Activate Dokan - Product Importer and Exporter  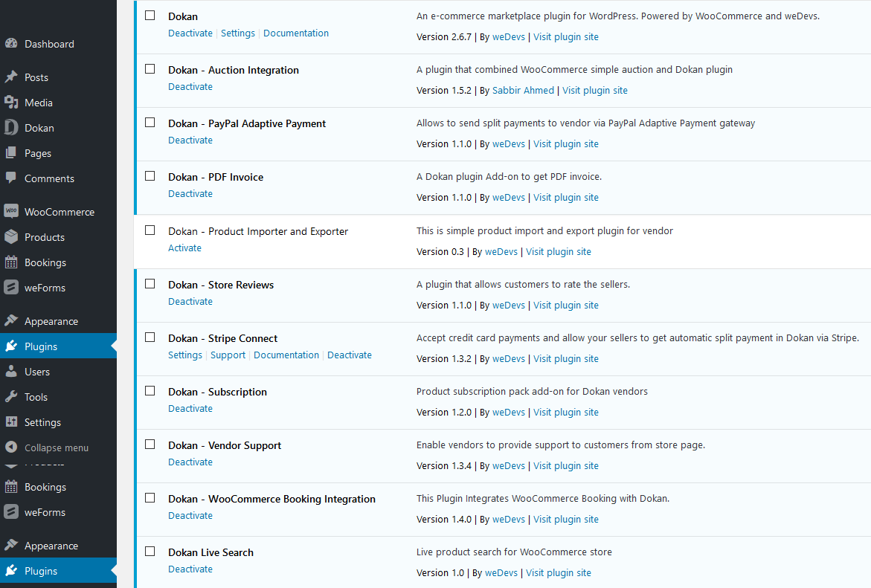[x=184, y=248]
